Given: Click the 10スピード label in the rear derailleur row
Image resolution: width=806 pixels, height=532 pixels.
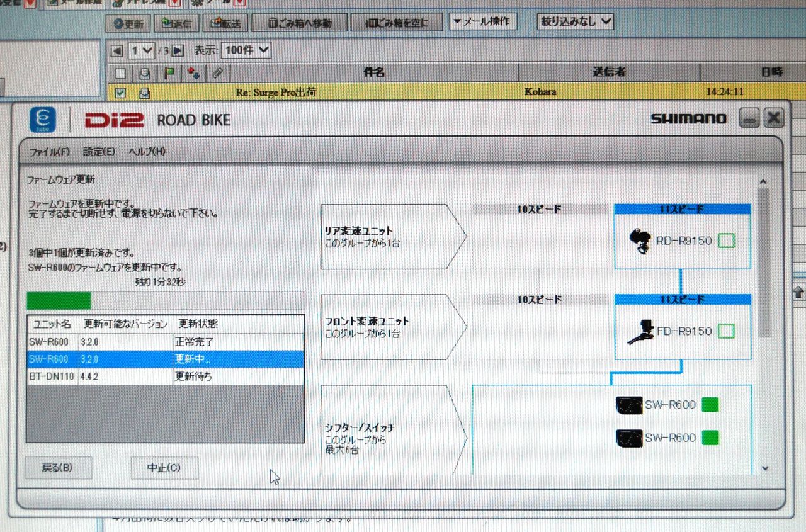Looking at the screenshot, I should point(540,210).
